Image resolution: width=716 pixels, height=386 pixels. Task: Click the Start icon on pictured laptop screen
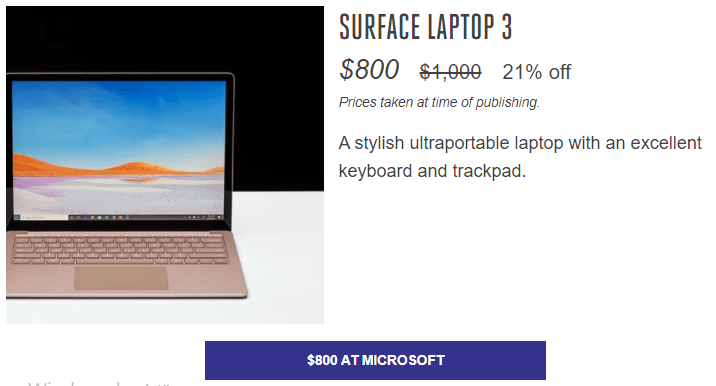click(17, 217)
